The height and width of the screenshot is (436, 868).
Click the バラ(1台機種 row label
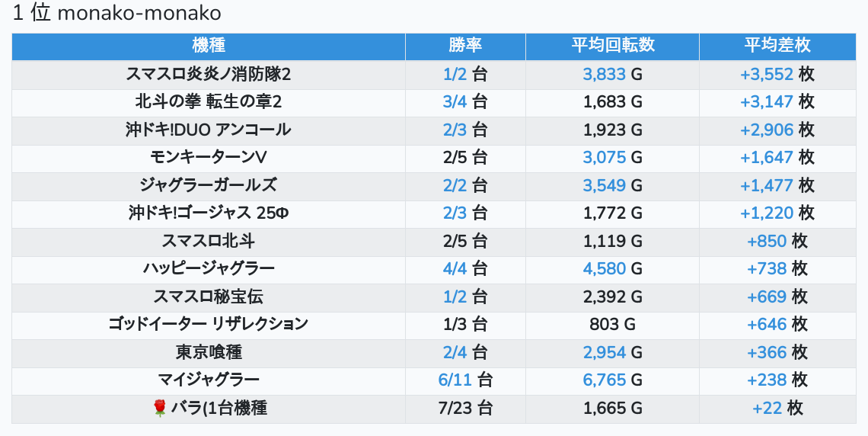coord(219,409)
